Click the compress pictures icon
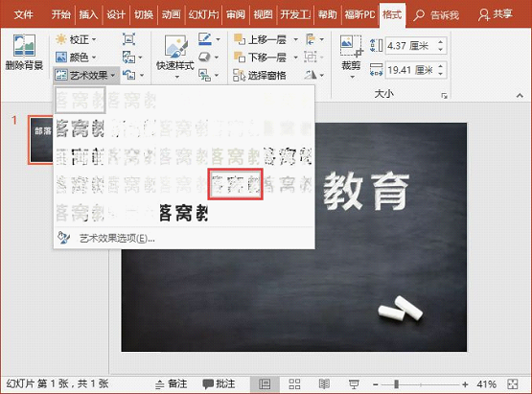Viewport: 532px width, 394px height. [128, 39]
